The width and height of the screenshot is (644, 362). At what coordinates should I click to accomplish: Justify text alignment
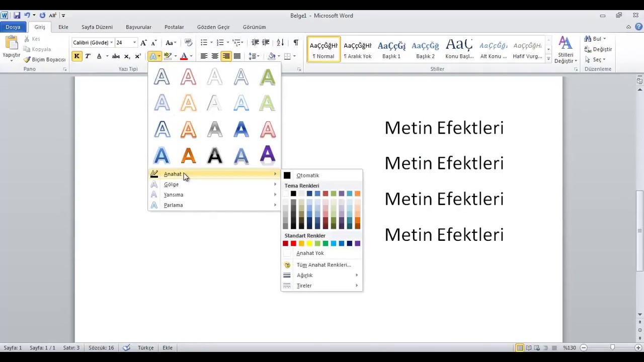coord(237,56)
